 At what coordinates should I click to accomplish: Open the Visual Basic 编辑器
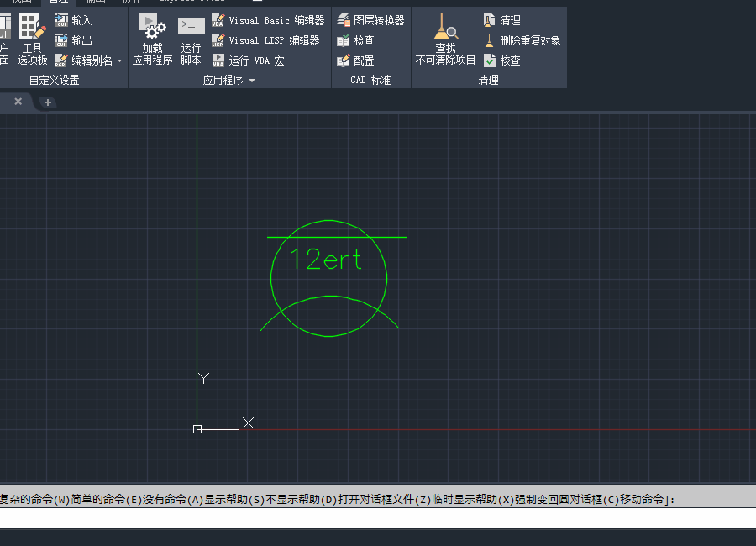pos(268,20)
